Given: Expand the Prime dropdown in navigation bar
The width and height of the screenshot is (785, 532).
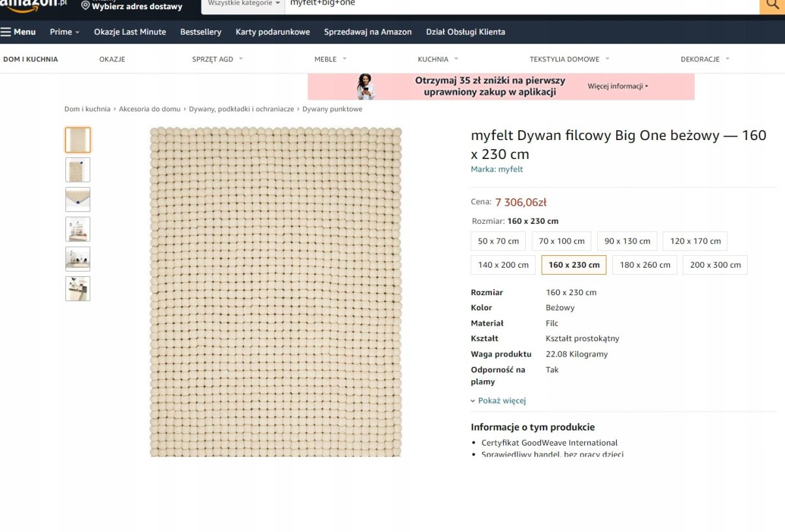Looking at the screenshot, I should tap(65, 31).
